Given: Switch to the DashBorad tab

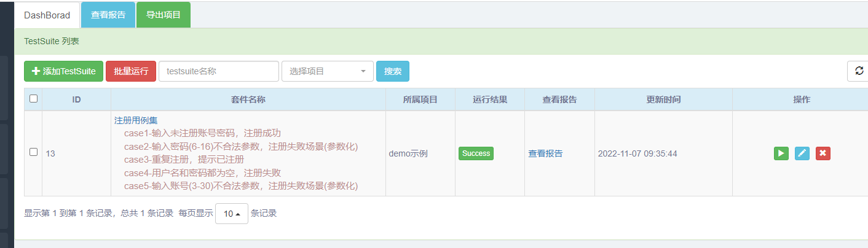Looking at the screenshot, I should [x=47, y=15].
